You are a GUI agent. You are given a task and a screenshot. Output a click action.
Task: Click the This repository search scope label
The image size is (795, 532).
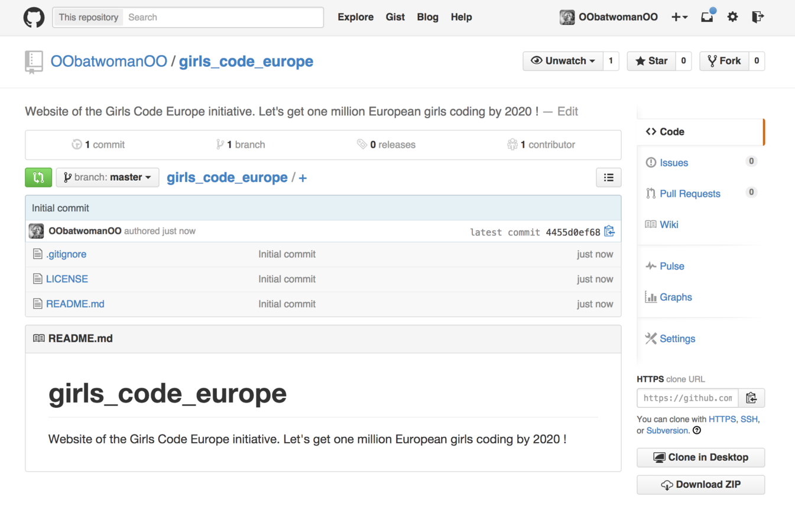click(x=88, y=17)
